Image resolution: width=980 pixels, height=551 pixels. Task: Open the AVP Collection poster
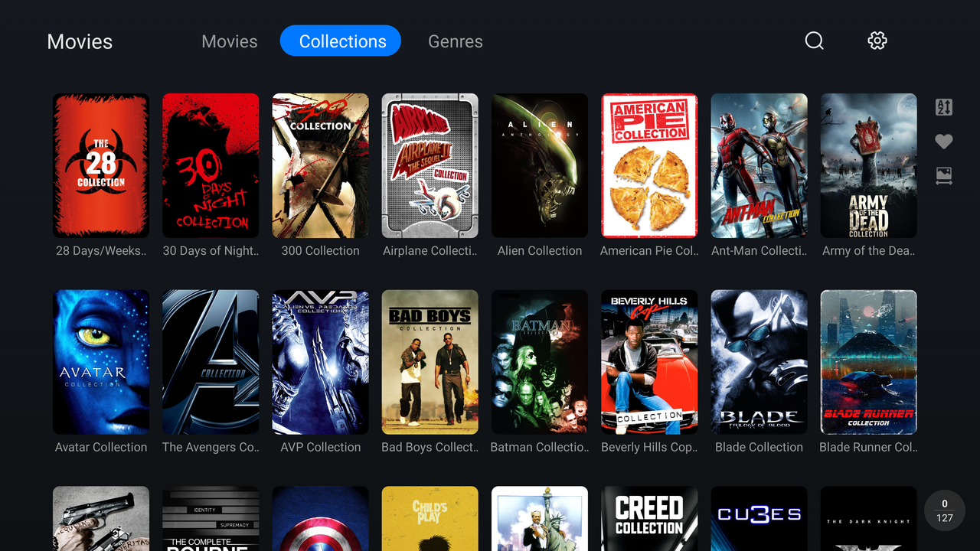click(x=320, y=362)
